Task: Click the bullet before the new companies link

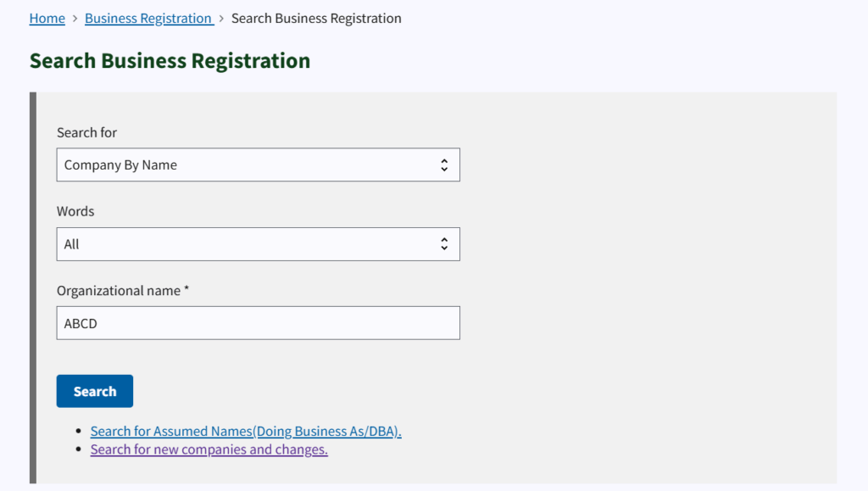Action: click(79, 449)
